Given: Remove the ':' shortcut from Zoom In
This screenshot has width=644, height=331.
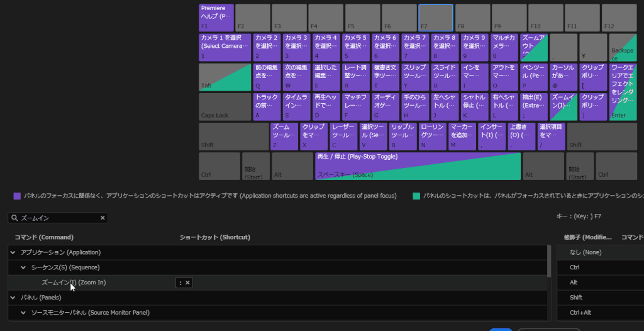Looking at the screenshot, I should point(187,283).
